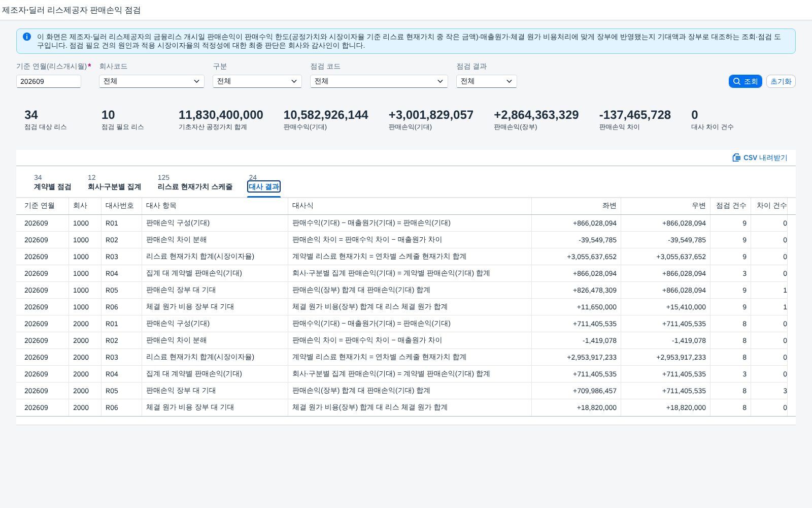This screenshot has height=508, width=812.
Task: Open the 점검 결과 dropdown
Action: (487, 81)
